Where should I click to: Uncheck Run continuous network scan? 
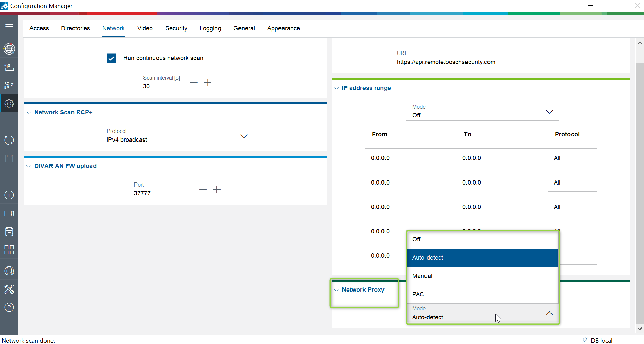point(111,58)
